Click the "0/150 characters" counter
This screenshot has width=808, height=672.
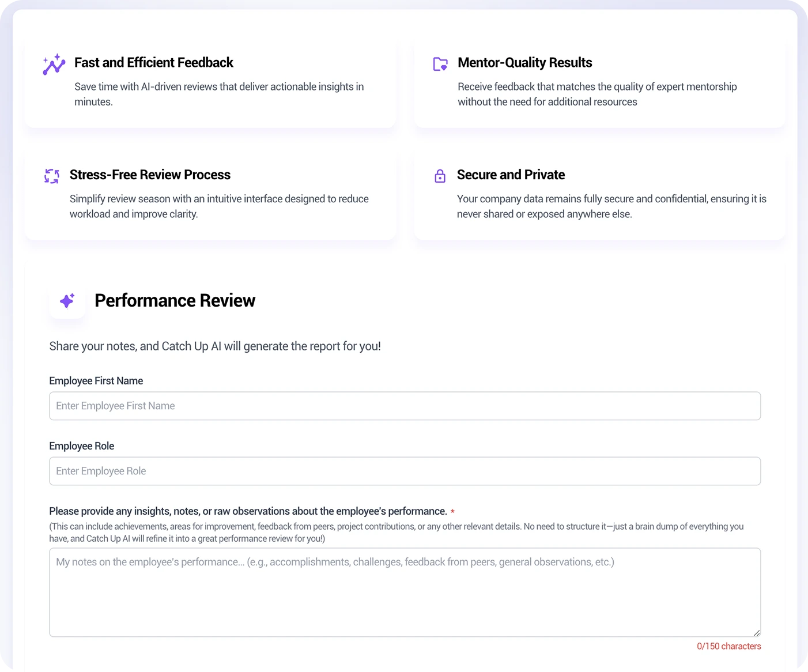pyautogui.click(x=728, y=646)
